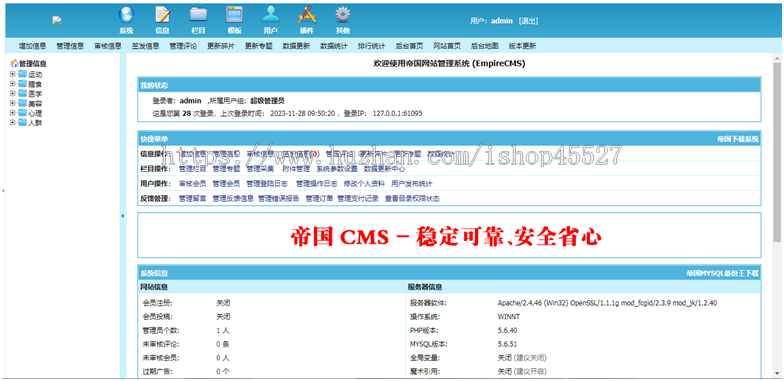Expand the 膳食 tree node
This screenshot has width=784, height=381.
tap(12, 84)
